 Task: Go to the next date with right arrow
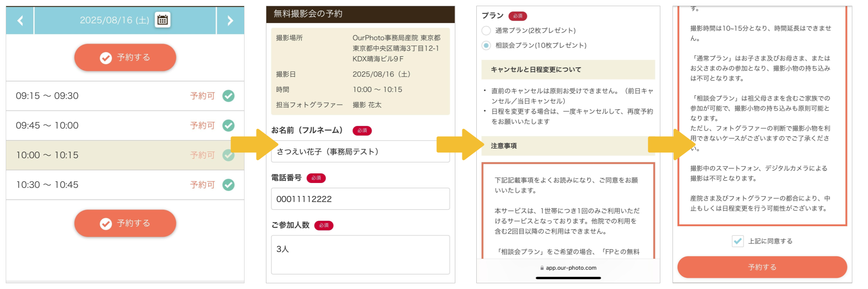coord(230,20)
